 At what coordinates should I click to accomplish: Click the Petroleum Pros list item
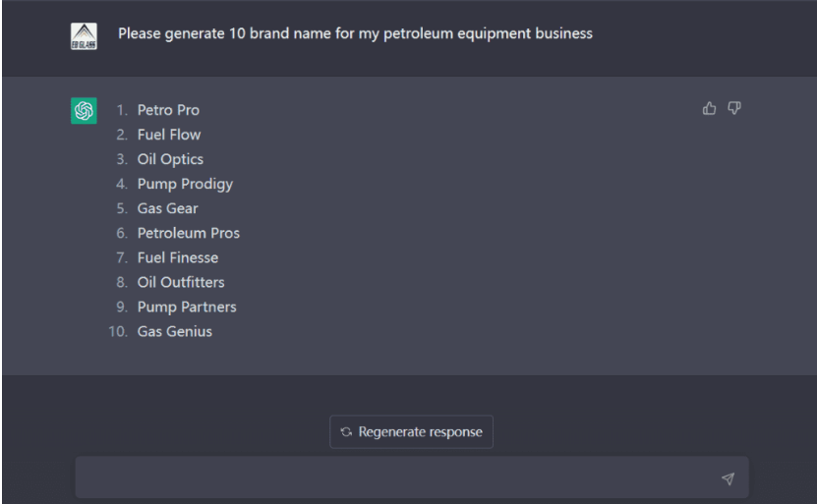(188, 233)
